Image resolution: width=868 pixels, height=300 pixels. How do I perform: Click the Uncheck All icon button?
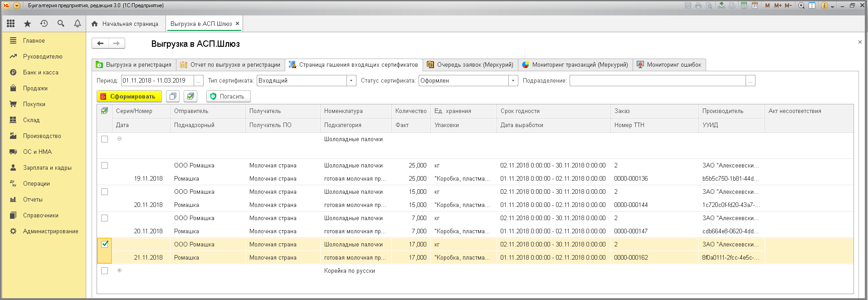point(172,96)
